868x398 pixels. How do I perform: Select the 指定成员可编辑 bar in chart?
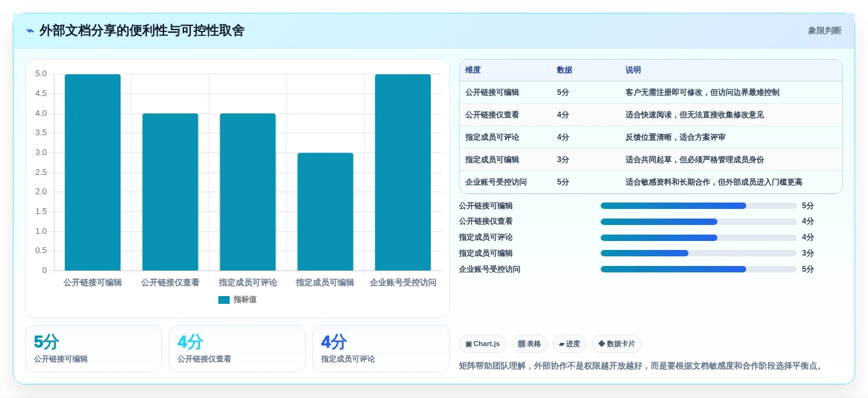tap(325, 211)
